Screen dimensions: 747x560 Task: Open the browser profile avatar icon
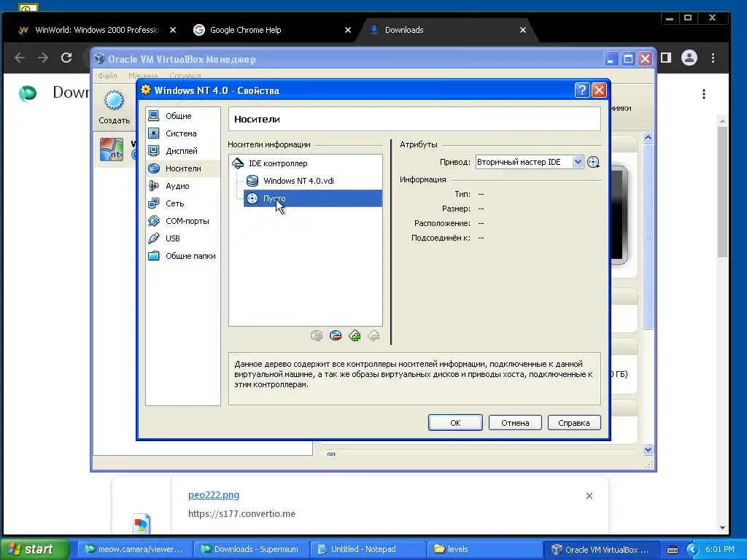click(689, 58)
